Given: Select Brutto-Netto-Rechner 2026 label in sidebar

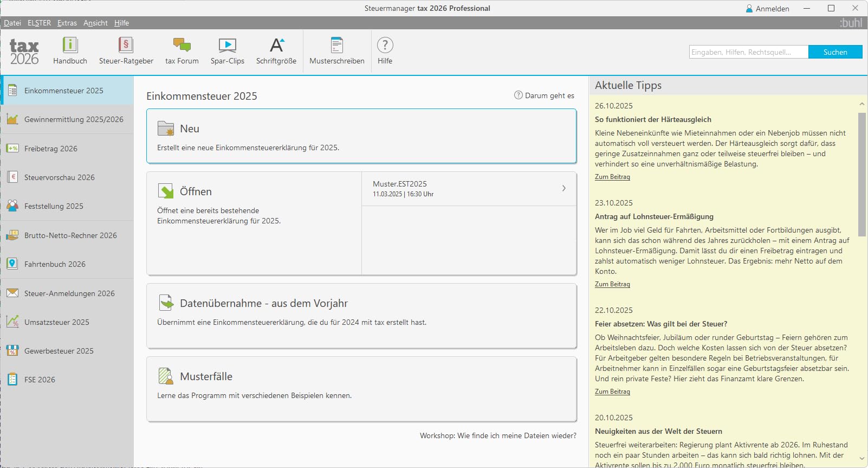Looking at the screenshot, I should [x=70, y=235].
